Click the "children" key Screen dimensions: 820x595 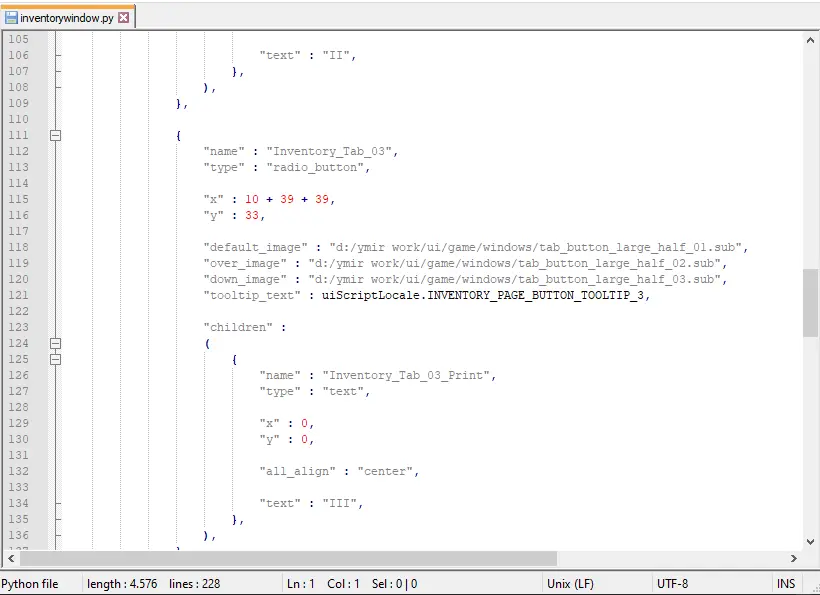(x=238, y=327)
